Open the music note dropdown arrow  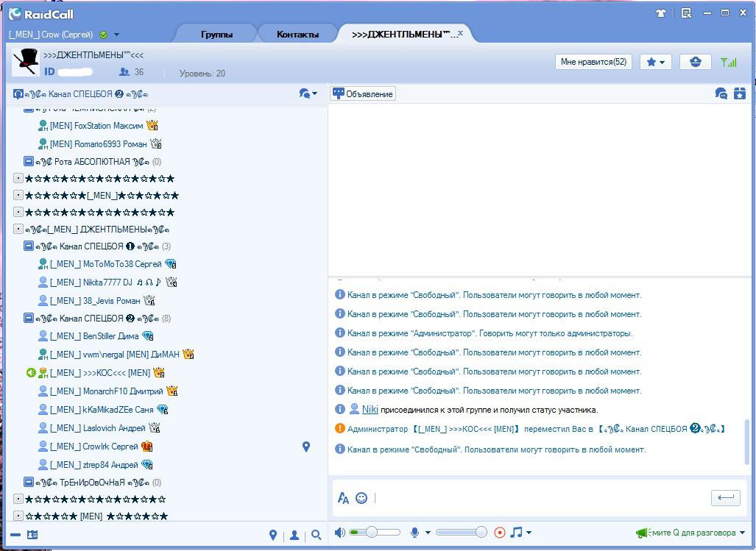pos(529,532)
